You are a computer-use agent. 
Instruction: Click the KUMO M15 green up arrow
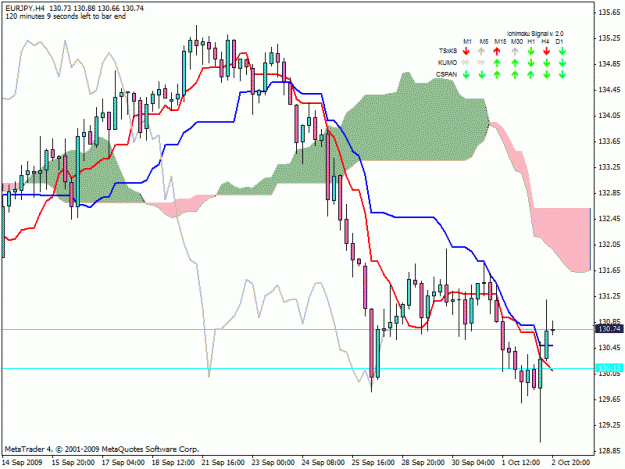coord(497,63)
